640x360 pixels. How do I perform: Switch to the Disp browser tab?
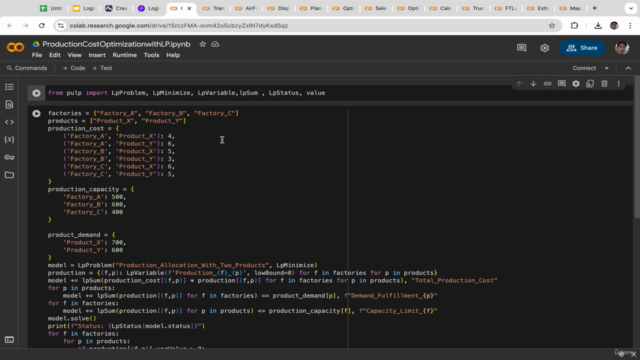tap(278, 8)
